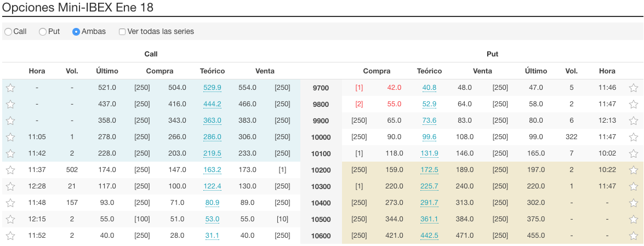The image size is (644, 246).
Task: Open put theoretical price 40.8 link
Action: tap(429, 88)
